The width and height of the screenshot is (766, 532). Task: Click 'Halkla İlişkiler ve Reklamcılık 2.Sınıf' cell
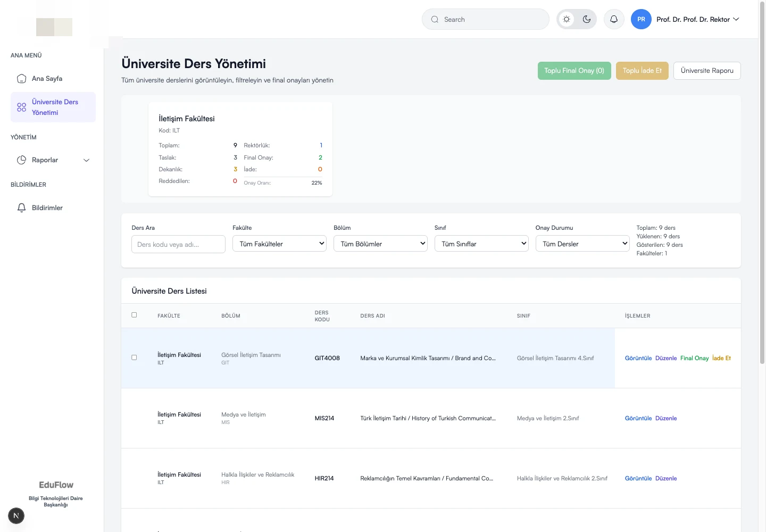[562, 478]
